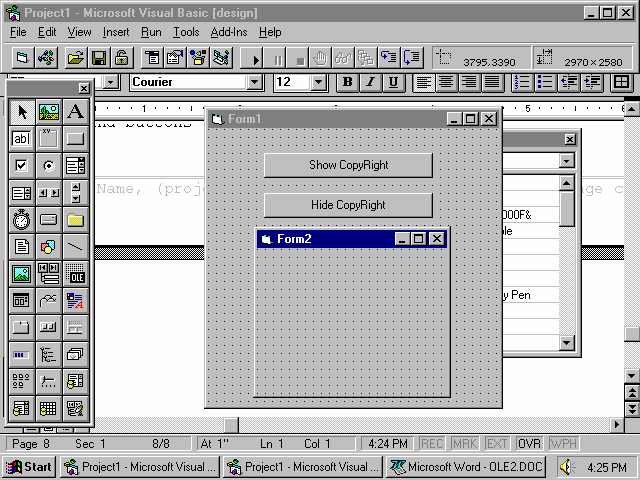Open the Add-Ins menu

coord(229,32)
